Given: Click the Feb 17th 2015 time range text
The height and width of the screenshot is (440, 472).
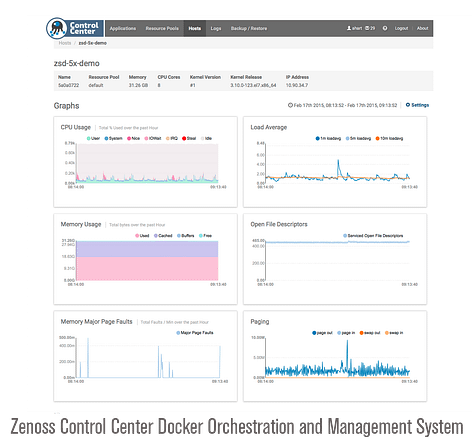Looking at the screenshot, I should pos(345,105).
